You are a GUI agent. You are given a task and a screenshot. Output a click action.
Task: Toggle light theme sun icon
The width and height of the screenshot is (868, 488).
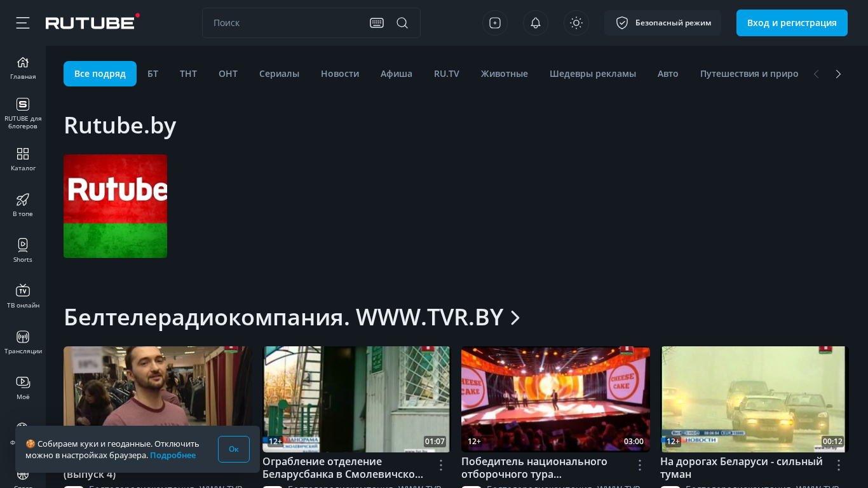[x=576, y=23]
